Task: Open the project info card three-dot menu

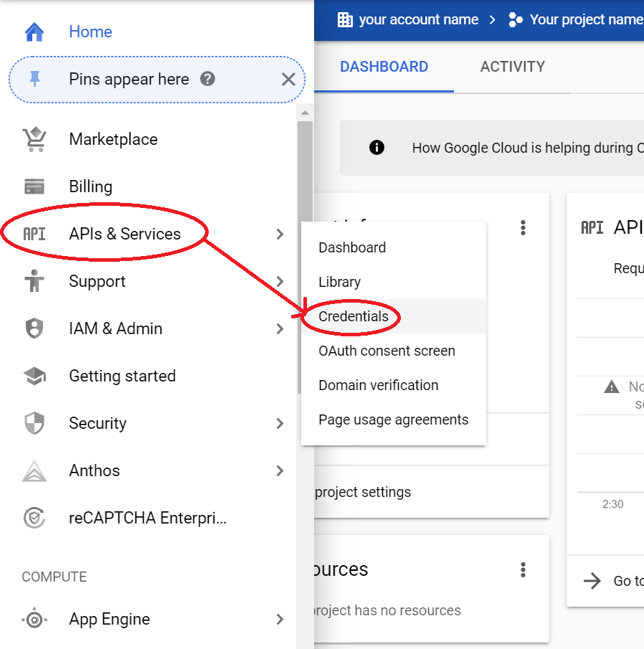Action: tap(523, 227)
